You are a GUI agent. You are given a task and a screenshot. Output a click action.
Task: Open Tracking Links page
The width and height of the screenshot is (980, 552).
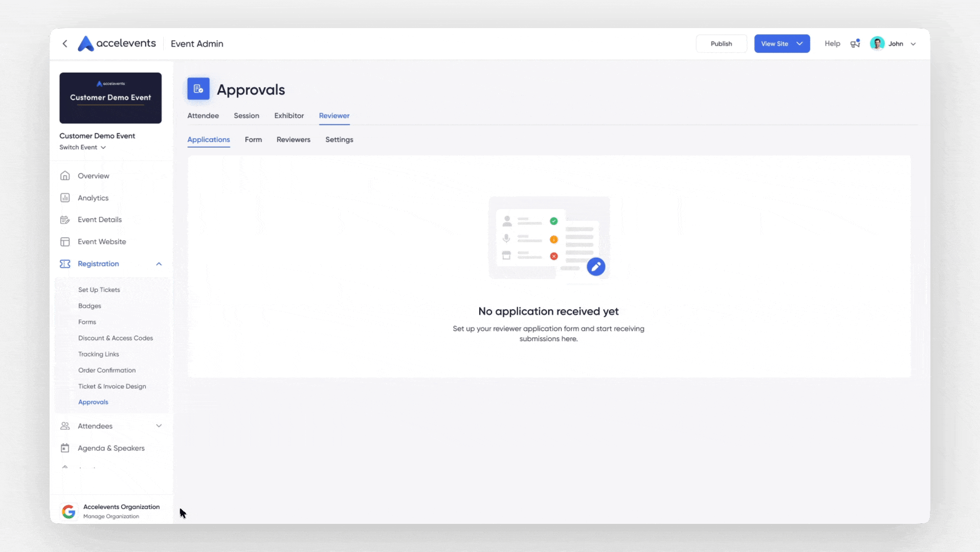click(99, 354)
